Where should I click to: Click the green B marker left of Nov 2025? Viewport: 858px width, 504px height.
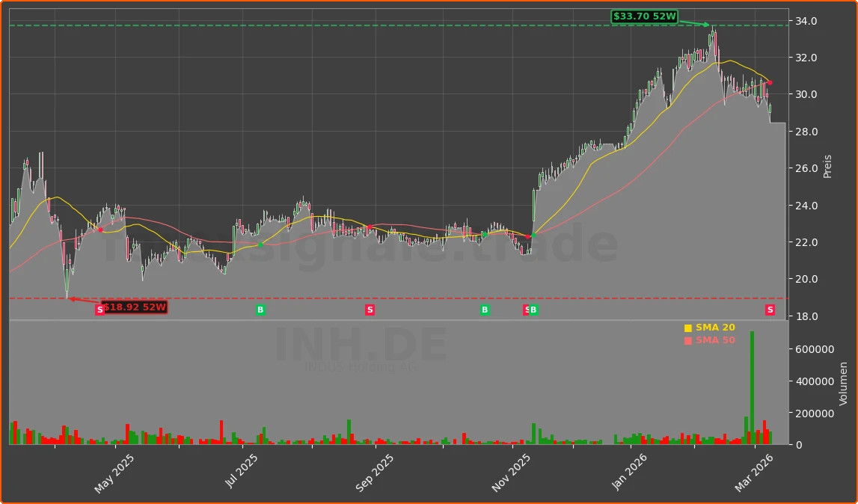[x=485, y=310]
